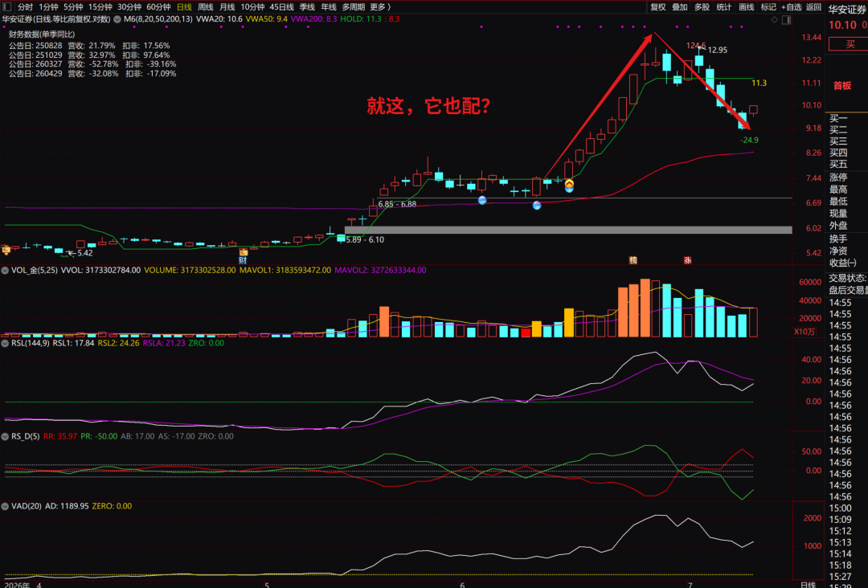Viewport: 868px width, 588px height.
Task: Select the 公告日: 260429 financial row
Action: (92, 74)
